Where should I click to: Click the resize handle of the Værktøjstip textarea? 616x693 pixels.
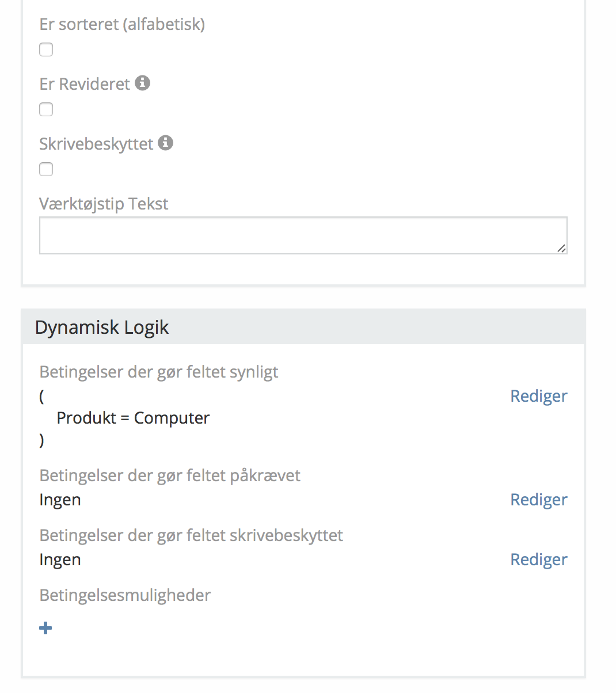(x=561, y=248)
